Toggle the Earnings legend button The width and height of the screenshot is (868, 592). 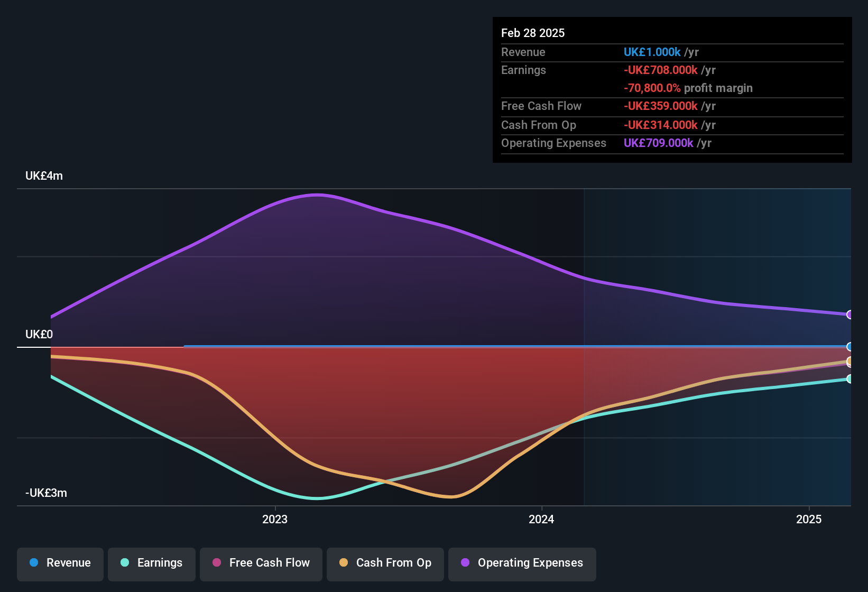pyautogui.click(x=152, y=565)
